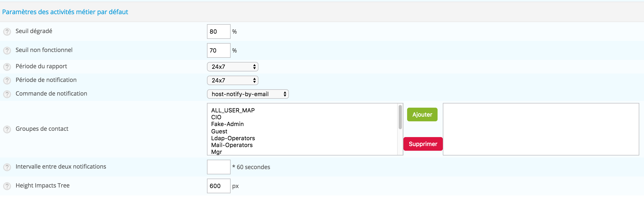Screen dimensions: 644x198
Task: Open the Période de notification dropdown
Action: (233, 80)
